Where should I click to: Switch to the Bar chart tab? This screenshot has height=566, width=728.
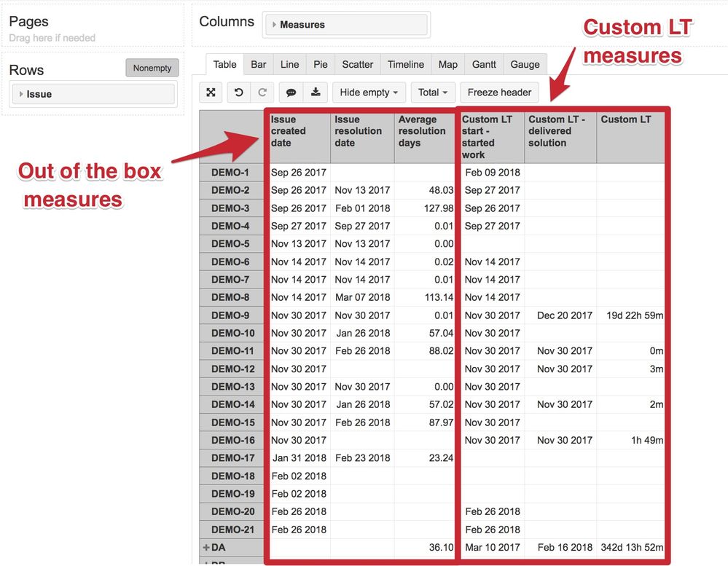pyautogui.click(x=259, y=65)
